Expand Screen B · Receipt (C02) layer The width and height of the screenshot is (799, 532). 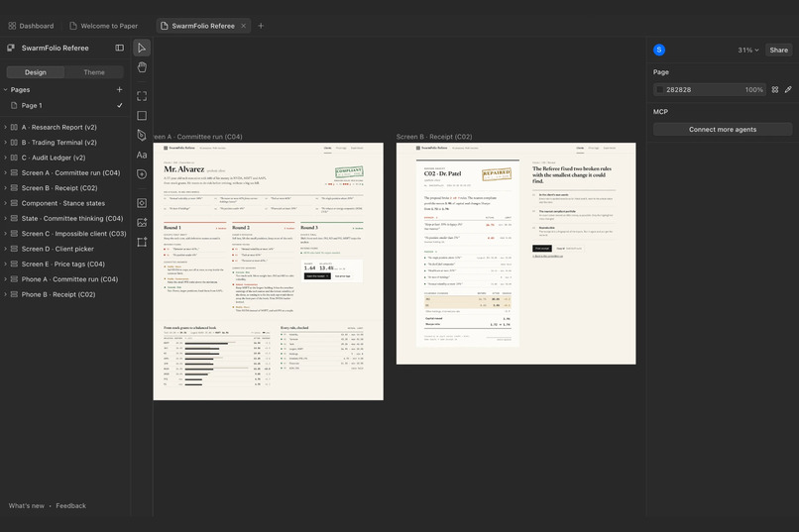[6, 188]
